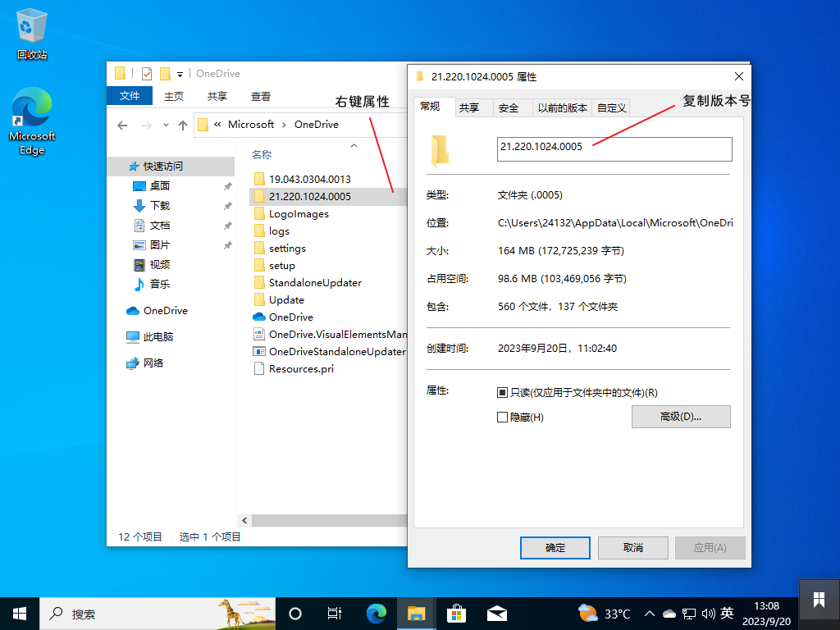
Task: Select the Update folder
Action: pos(286,299)
